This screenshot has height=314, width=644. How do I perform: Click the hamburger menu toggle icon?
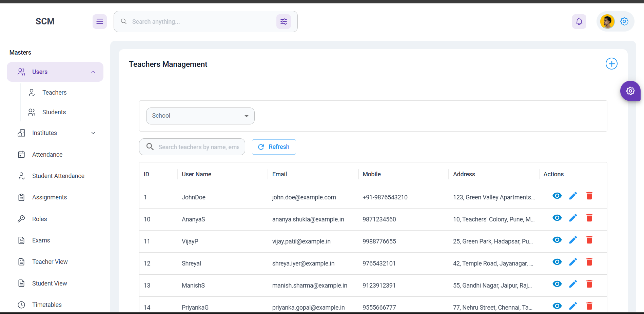point(99,22)
